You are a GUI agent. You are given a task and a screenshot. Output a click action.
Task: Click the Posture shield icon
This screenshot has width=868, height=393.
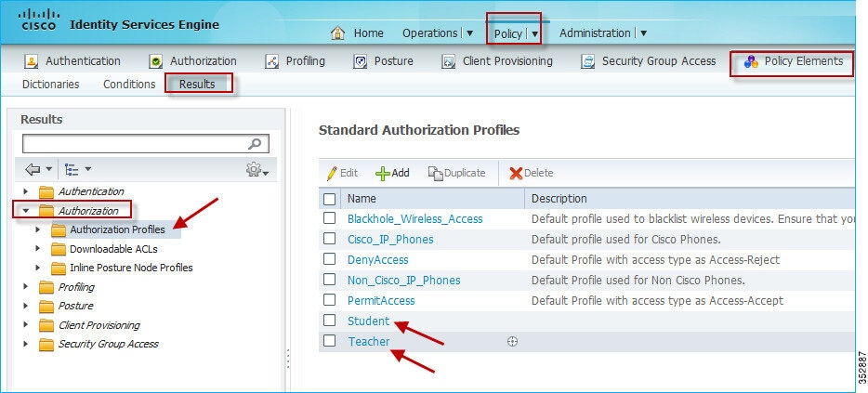click(x=360, y=61)
